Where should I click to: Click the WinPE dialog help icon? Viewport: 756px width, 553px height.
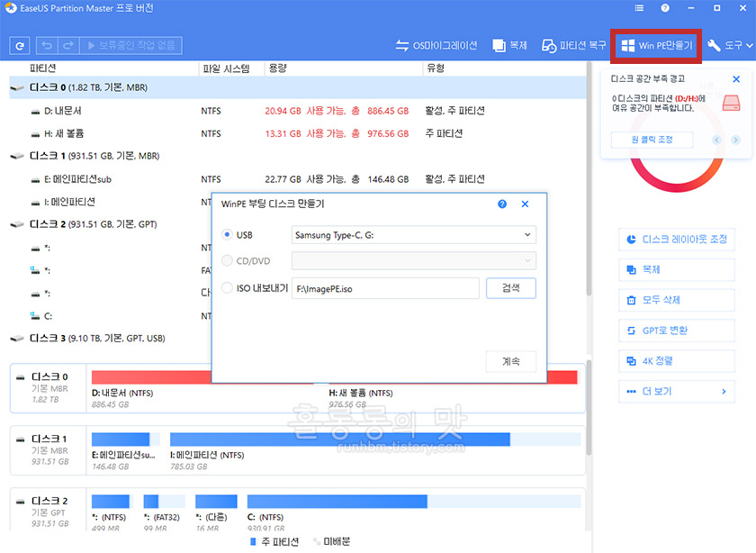(502, 204)
